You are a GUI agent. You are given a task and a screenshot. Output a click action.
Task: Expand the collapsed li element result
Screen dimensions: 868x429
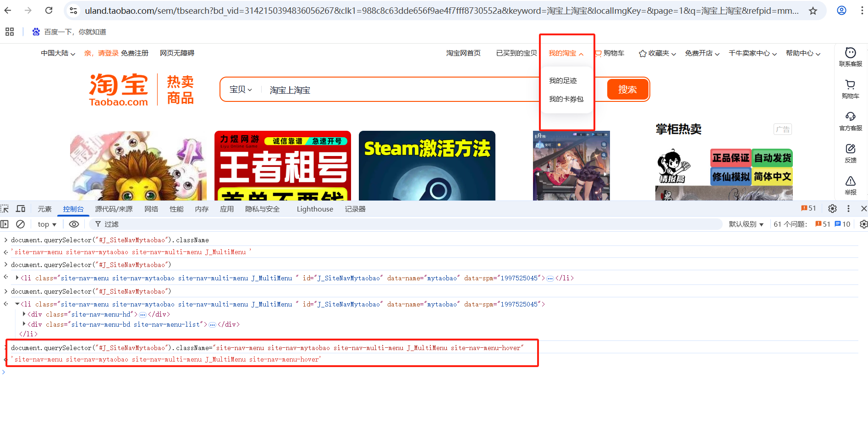tap(17, 278)
